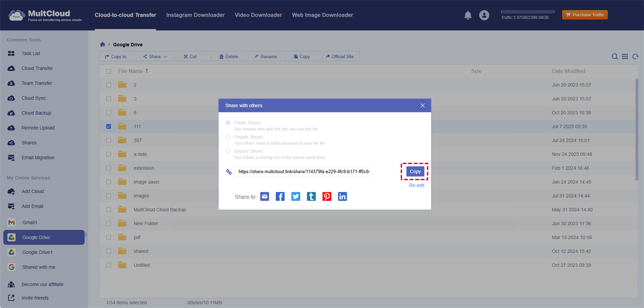The height and width of the screenshot is (308, 644).
Task: Share to Twitter icon
Action: (296, 196)
